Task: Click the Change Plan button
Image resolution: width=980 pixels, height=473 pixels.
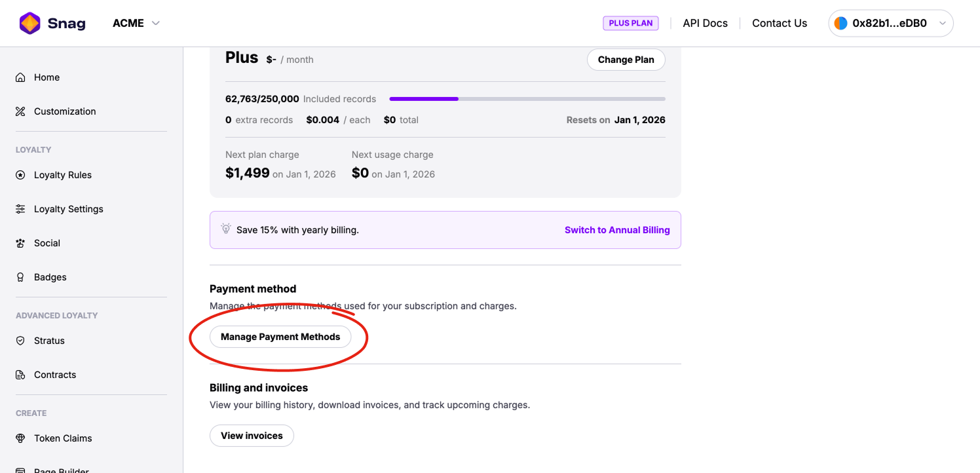Action: point(626,60)
